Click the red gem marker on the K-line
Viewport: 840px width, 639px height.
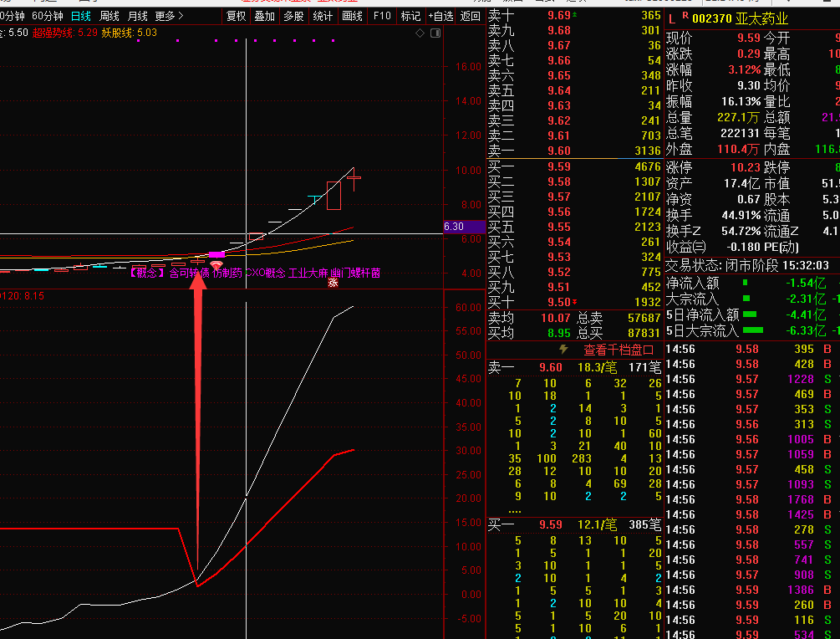[x=216, y=265]
